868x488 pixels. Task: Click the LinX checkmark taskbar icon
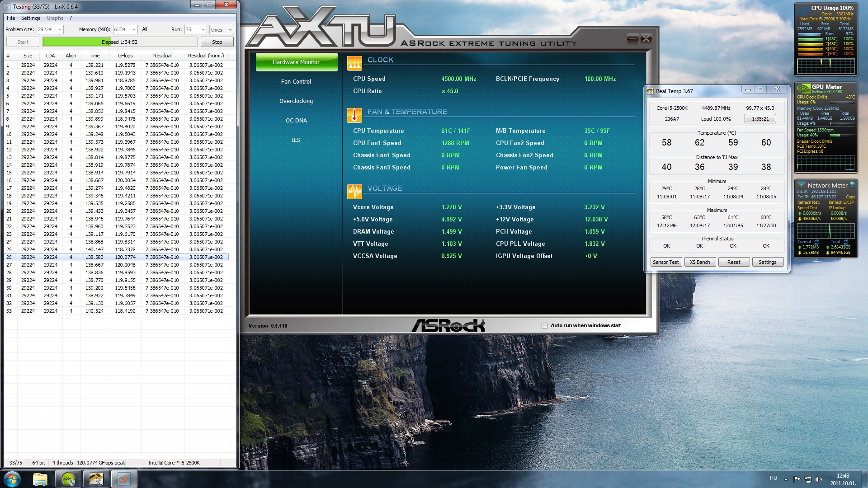pos(123,479)
